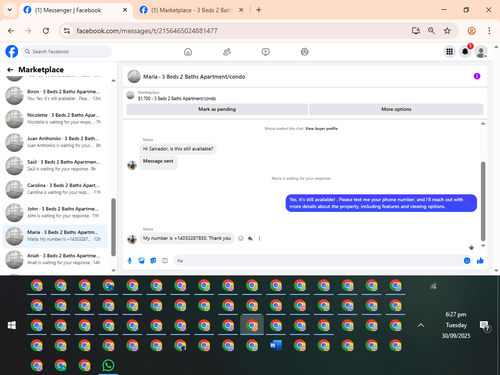Open Maria's name in conversation header
This screenshot has height=375, width=500.
coord(194,77)
